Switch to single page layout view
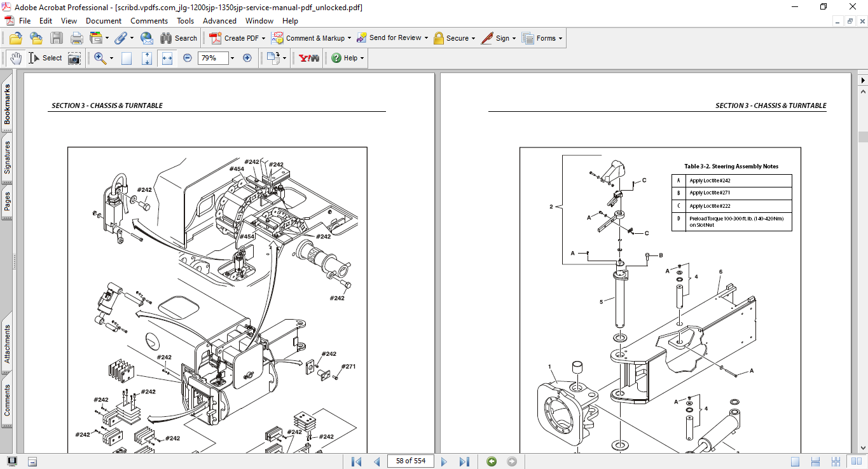 pos(795,461)
